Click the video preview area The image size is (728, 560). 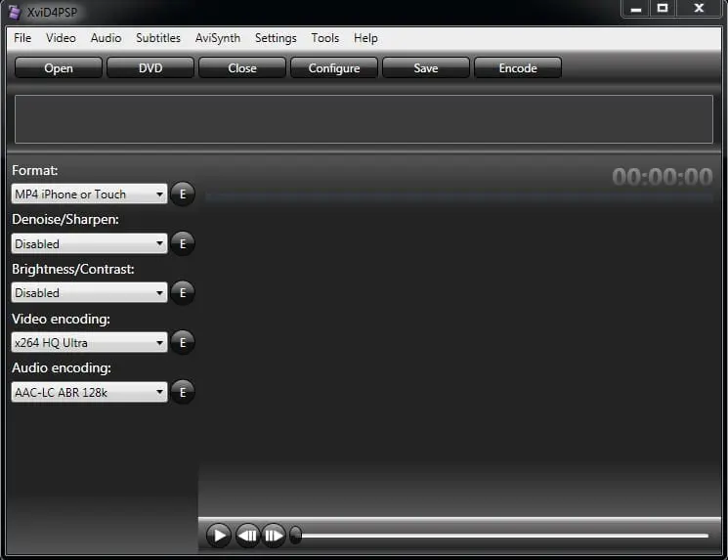[459, 358]
